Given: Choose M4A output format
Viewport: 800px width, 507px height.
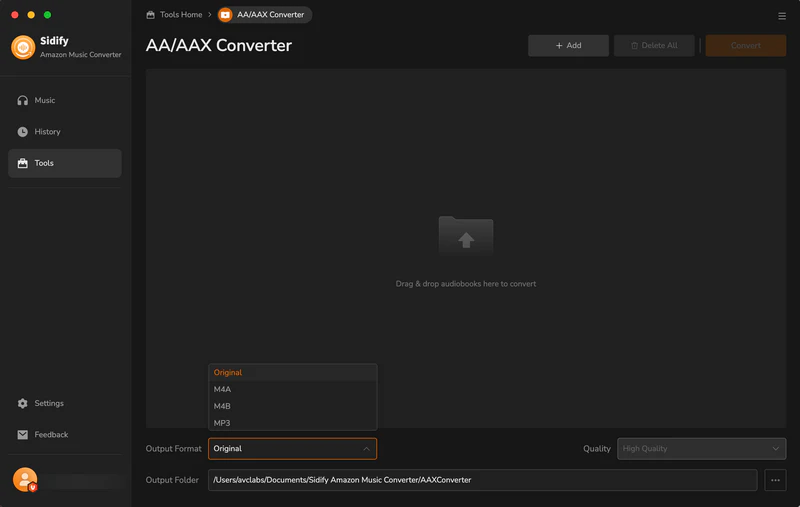Looking at the screenshot, I should (x=292, y=389).
